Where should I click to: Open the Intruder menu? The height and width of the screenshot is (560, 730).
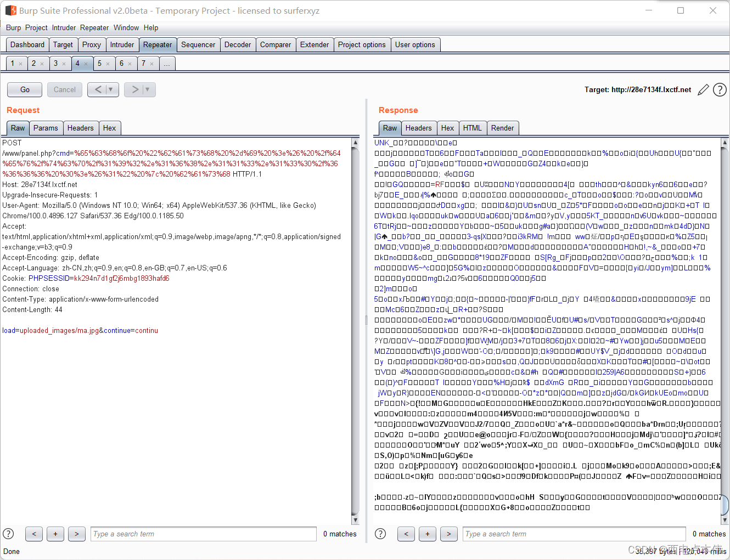64,28
